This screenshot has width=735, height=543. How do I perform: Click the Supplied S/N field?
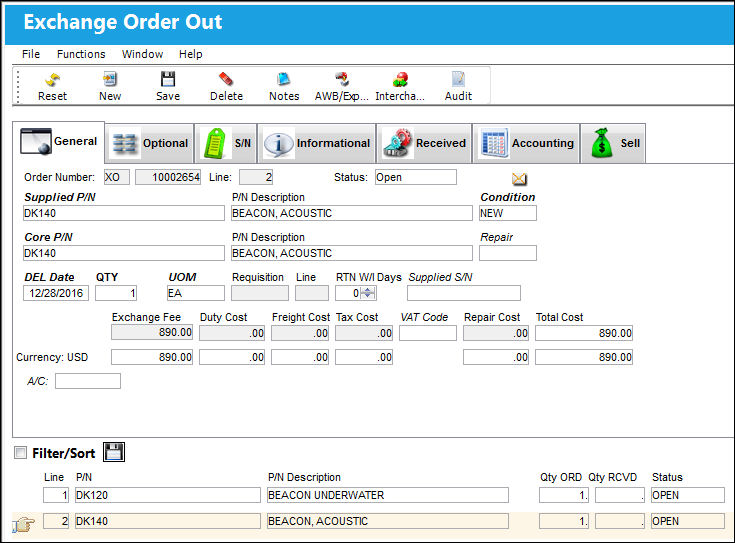pyautogui.click(x=464, y=293)
